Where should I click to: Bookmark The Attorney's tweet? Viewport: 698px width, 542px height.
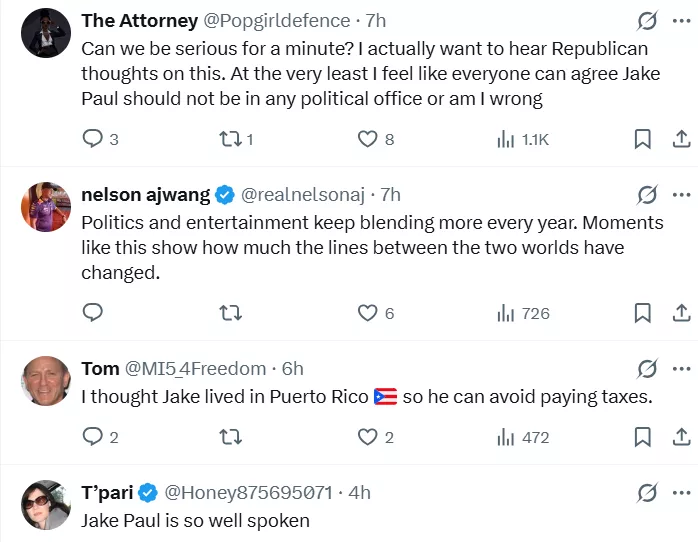643,139
